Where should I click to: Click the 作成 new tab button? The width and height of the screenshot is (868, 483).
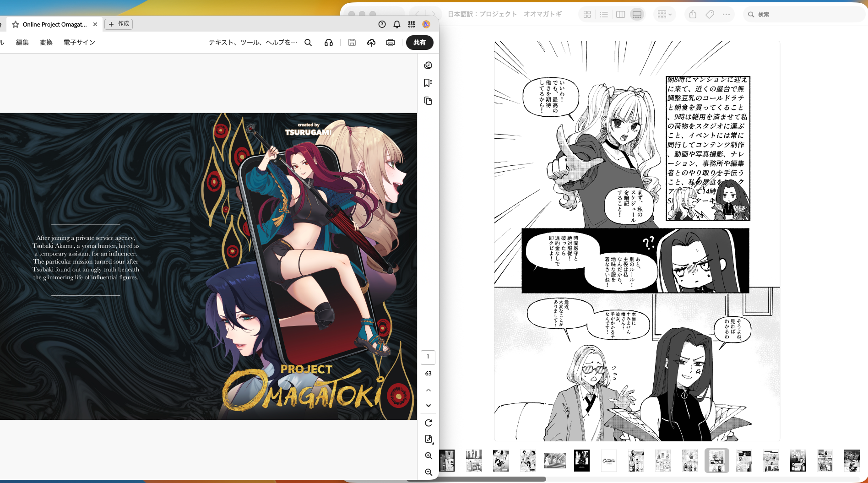(119, 24)
